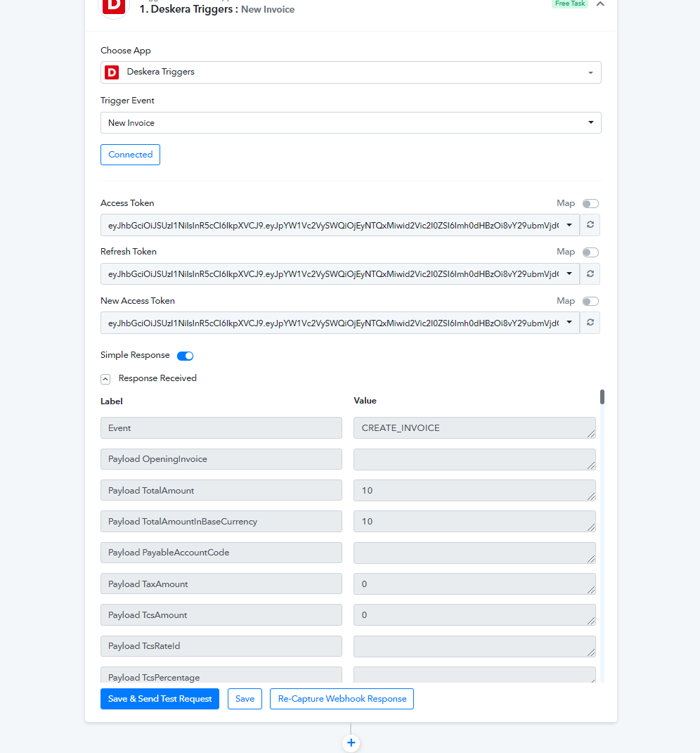
Task: Click the Payload TaxAmount value field
Action: click(474, 584)
